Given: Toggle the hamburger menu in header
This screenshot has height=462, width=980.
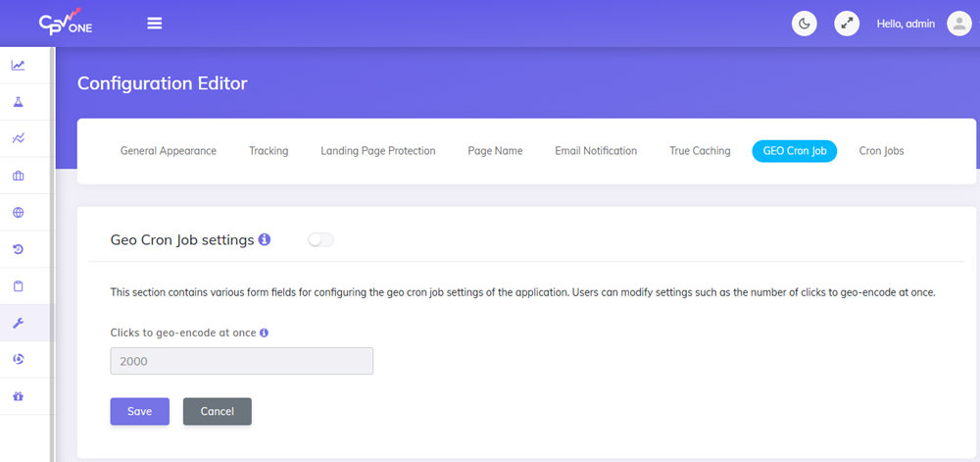Looking at the screenshot, I should click(155, 24).
